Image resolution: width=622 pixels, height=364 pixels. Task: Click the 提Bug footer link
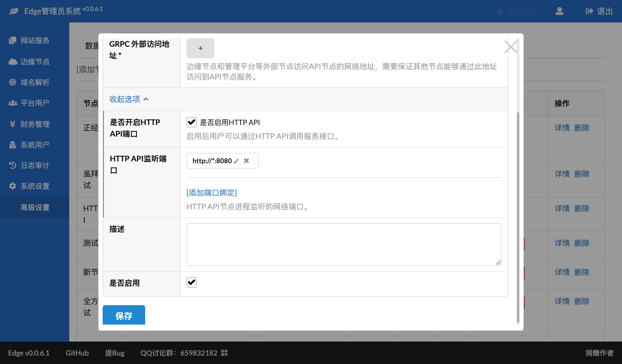tap(114, 353)
